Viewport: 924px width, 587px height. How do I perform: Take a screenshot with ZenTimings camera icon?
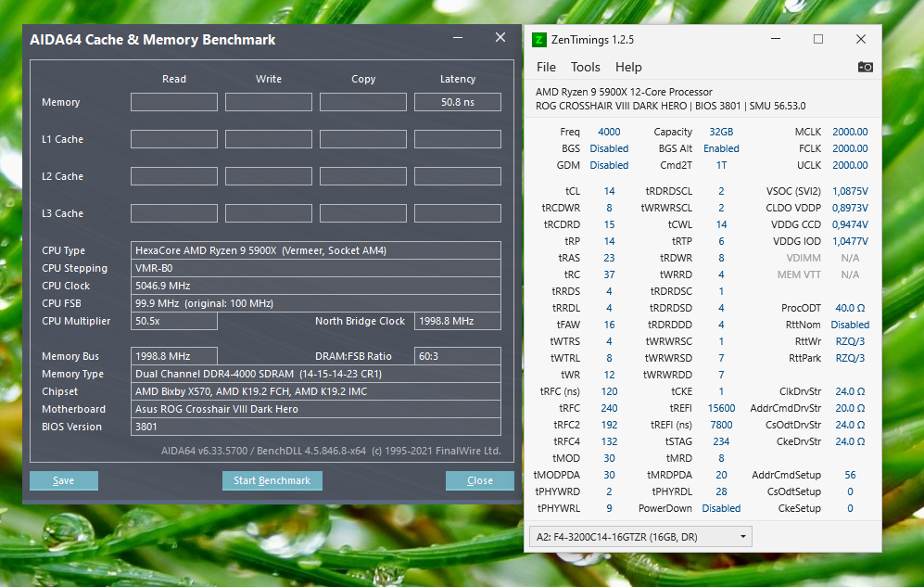865,67
